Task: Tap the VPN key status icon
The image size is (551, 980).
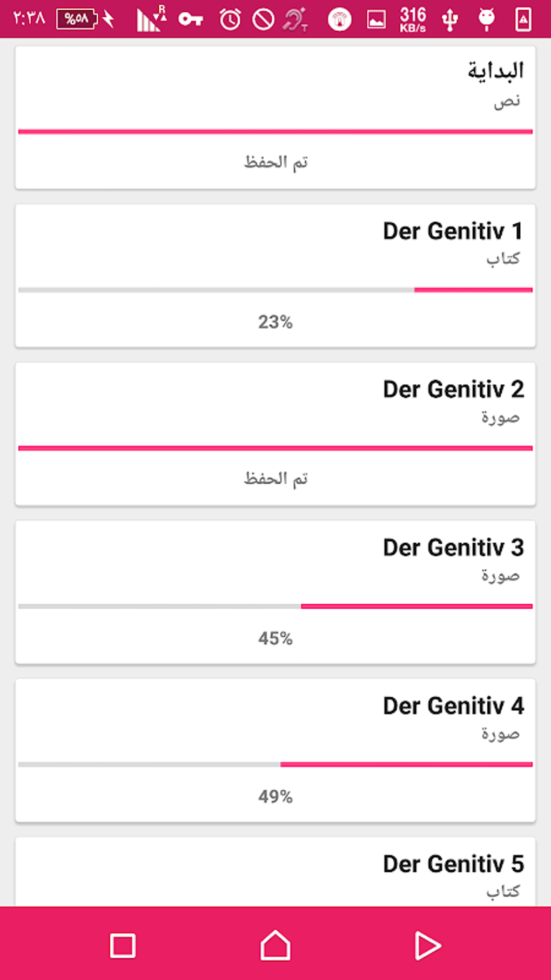Action: (191, 20)
